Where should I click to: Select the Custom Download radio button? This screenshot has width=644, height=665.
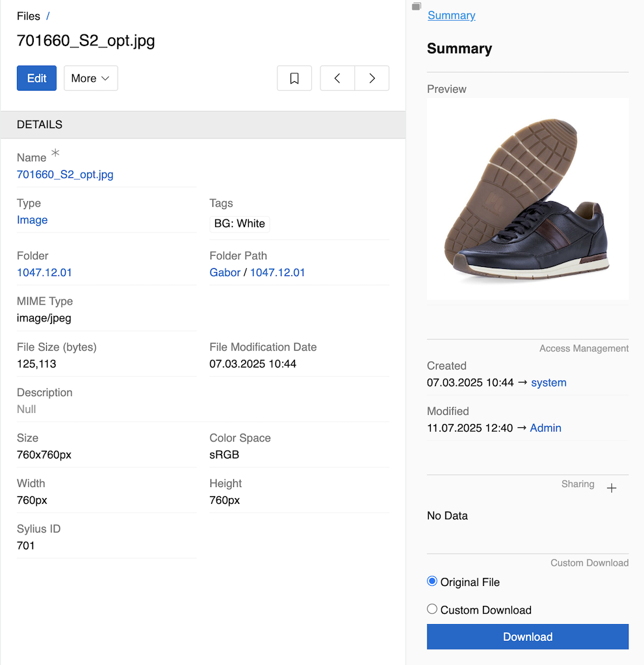pos(432,609)
